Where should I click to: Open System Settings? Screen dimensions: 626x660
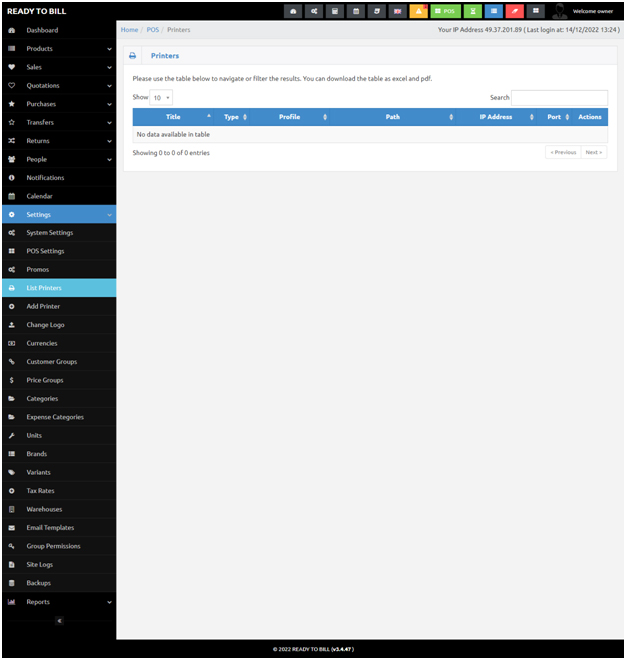pyautogui.click(x=59, y=233)
